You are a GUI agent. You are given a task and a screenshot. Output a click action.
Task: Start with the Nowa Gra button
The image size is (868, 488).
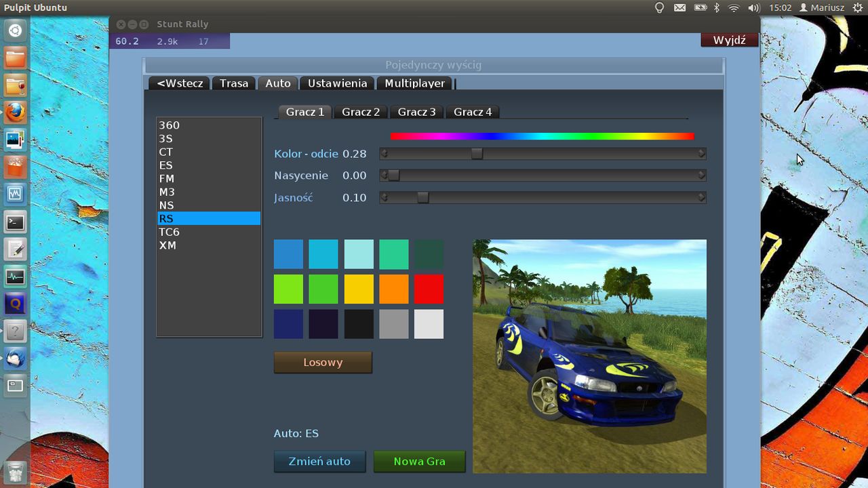click(x=419, y=461)
